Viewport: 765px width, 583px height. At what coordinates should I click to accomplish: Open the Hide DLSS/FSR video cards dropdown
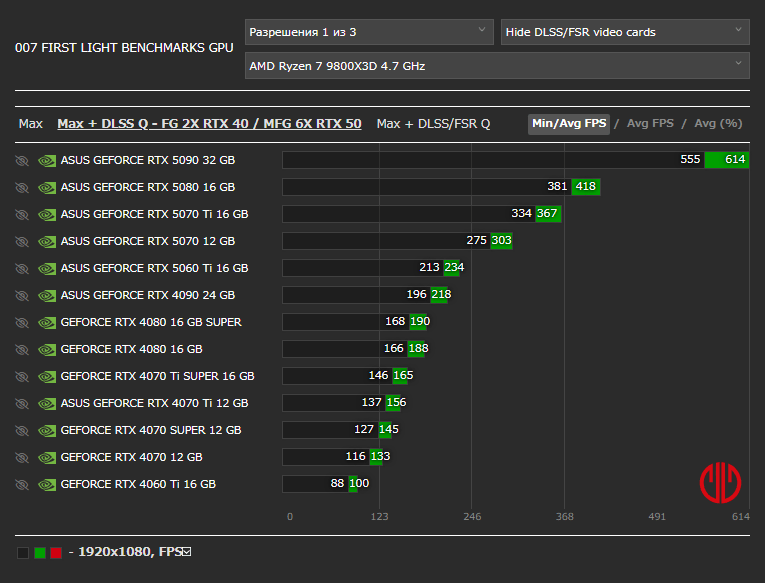pyautogui.click(x=625, y=32)
